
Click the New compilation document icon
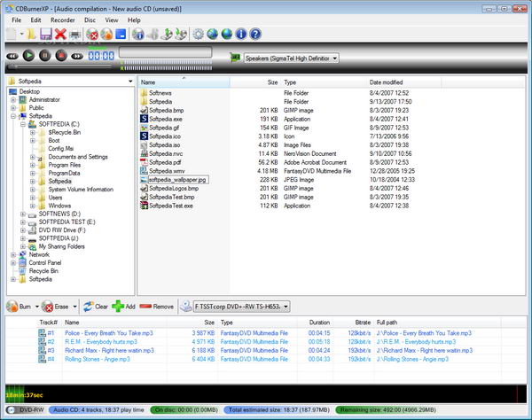point(12,34)
